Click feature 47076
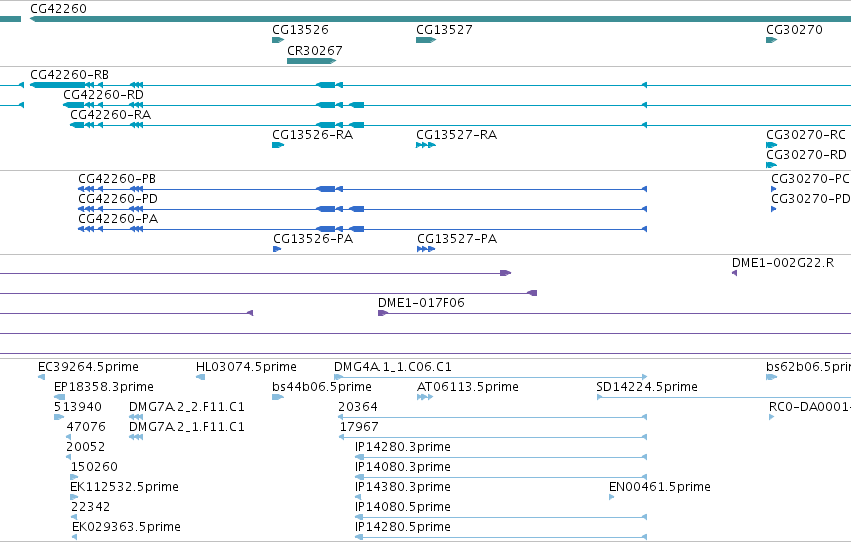This screenshot has width=851, height=542. tap(69, 437)
